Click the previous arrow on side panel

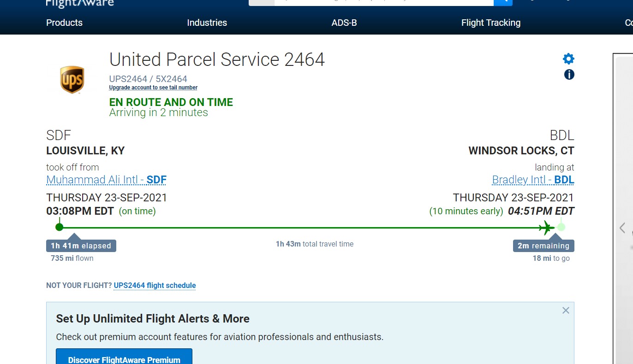coord(622,228)
